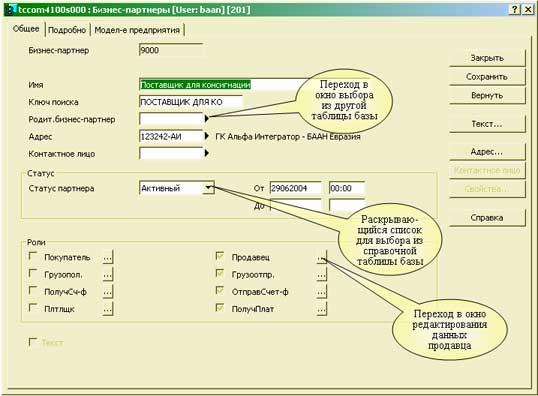The width and height of the screenshot is (538, 396).
Task: Focus the Контактное лицо input field
Action: [172, 153]
